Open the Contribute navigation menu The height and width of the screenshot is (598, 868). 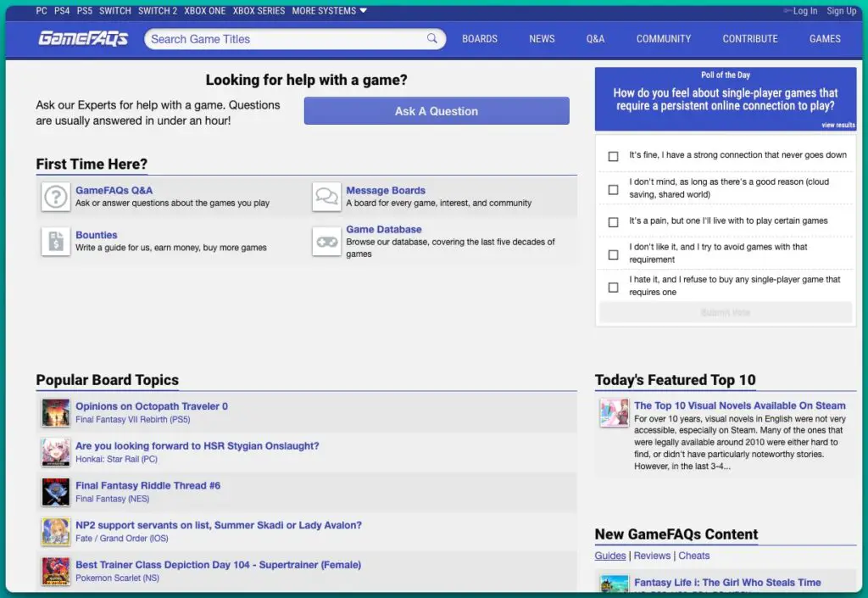pyautogui.click(x=749, y=39)
